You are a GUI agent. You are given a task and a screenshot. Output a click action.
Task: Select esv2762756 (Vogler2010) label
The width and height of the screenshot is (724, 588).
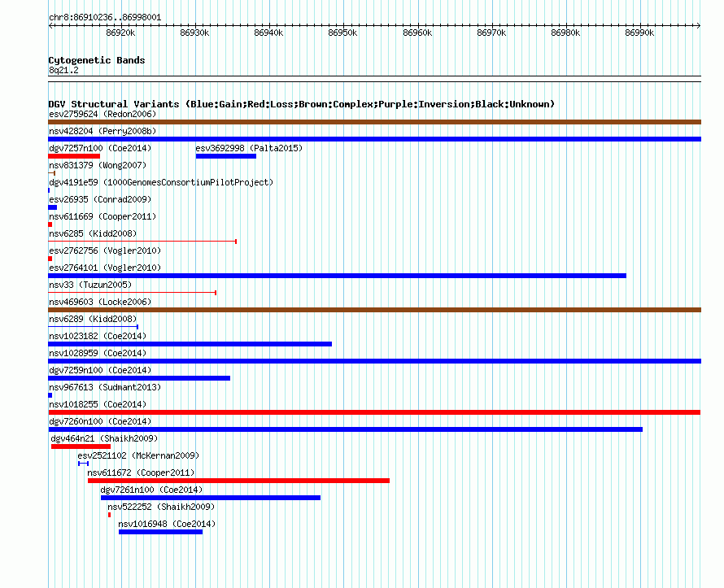click(x=105, y=250)
